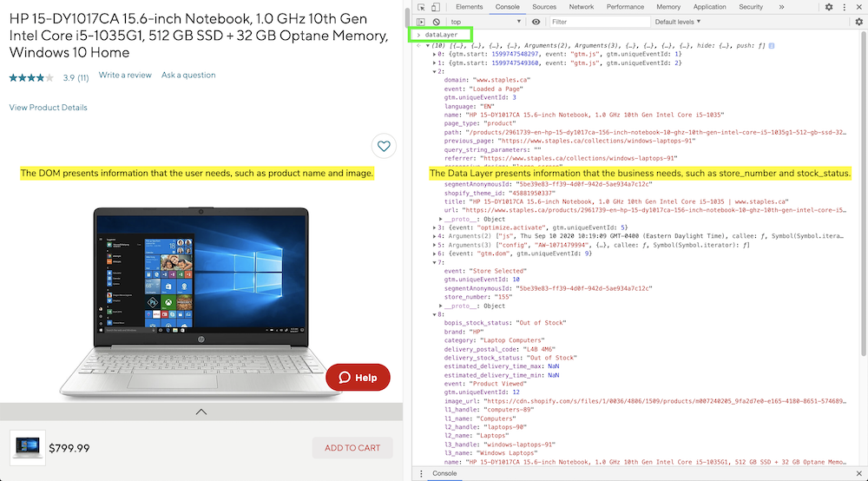Show console sidebar icon
The width and height of the screenshot is (868, 481).
[x=421, y=22]
